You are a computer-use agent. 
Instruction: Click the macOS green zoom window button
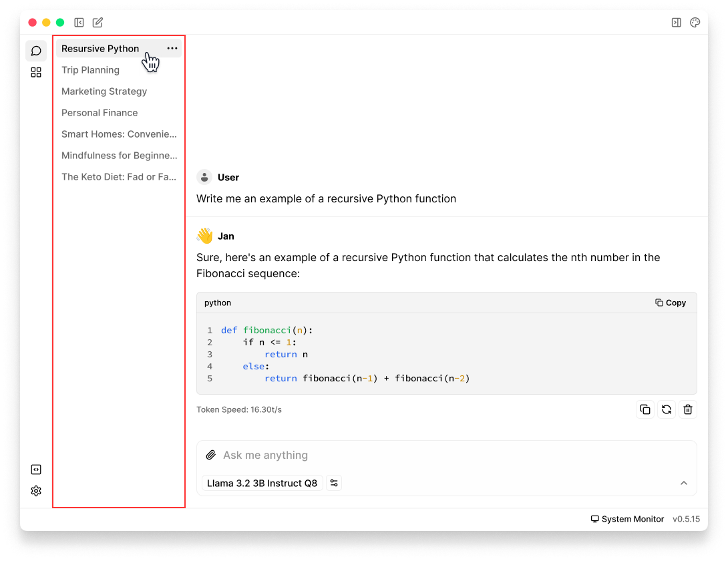[x=60, y=22]
